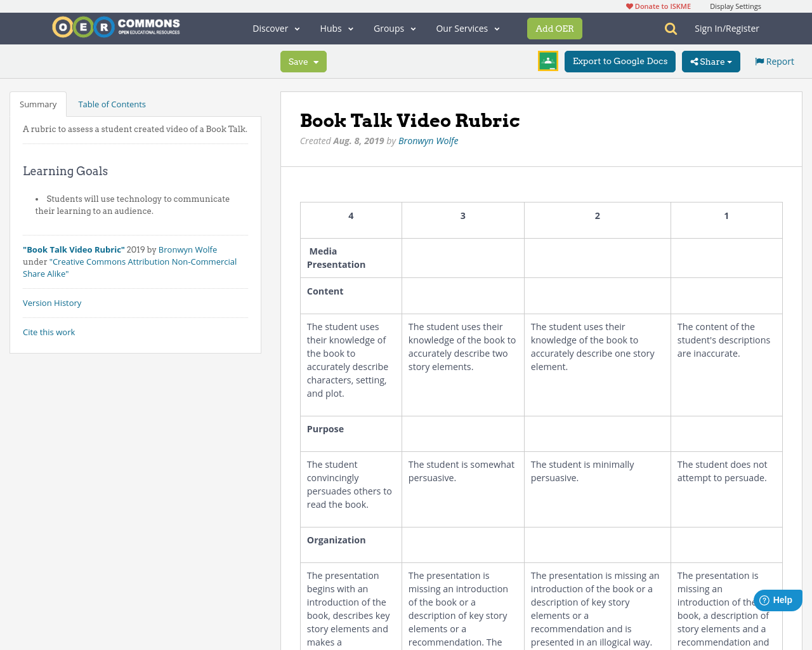Click the Cite this work link
The image size is (812, 650).
(x=49, y=331)
